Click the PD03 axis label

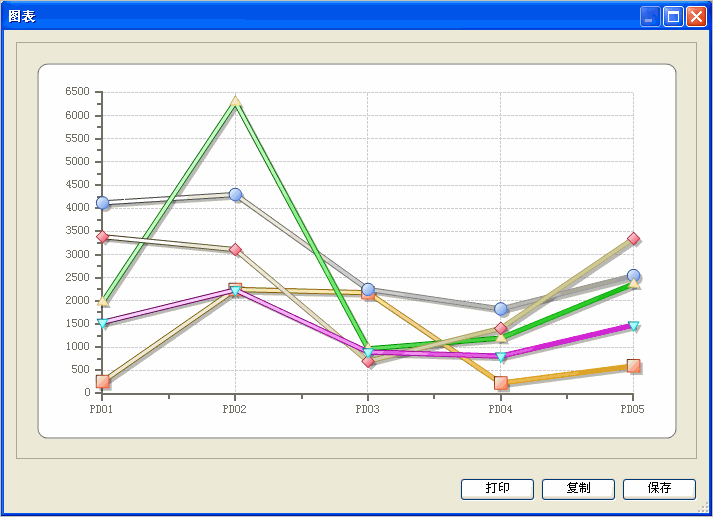point(367,409)
